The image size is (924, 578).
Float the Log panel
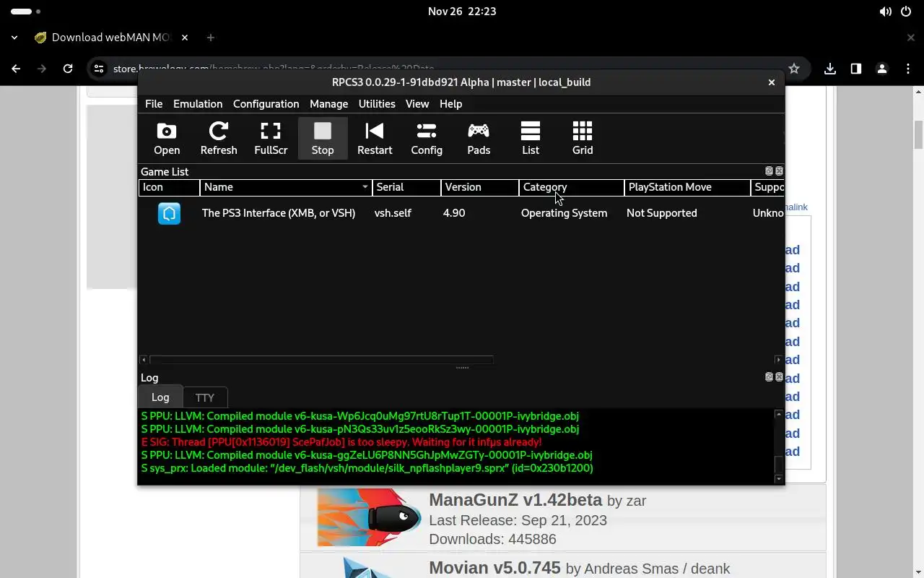click(x=769, y=377)
